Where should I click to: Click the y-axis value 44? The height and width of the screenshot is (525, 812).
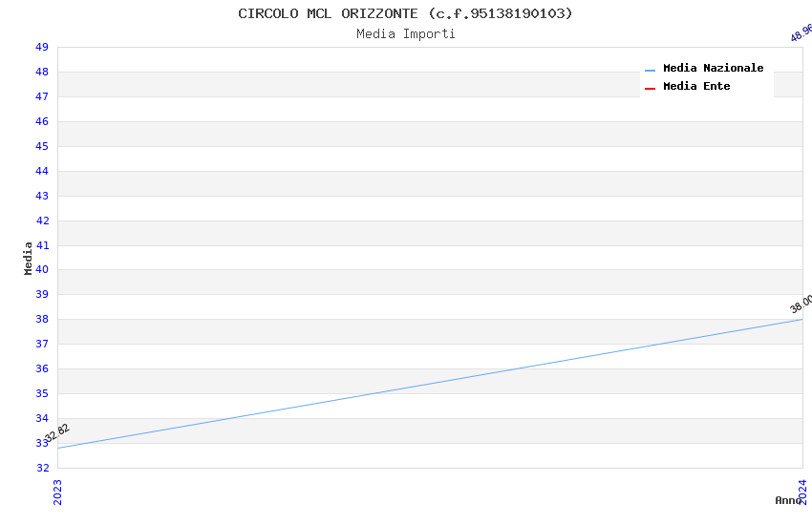[42, 171]
